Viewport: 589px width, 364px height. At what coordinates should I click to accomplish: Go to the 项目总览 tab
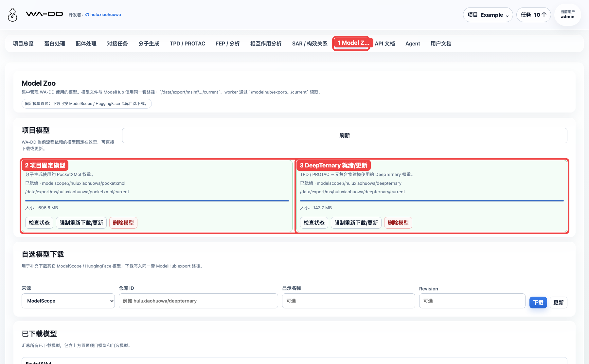[x=23, y=43]
